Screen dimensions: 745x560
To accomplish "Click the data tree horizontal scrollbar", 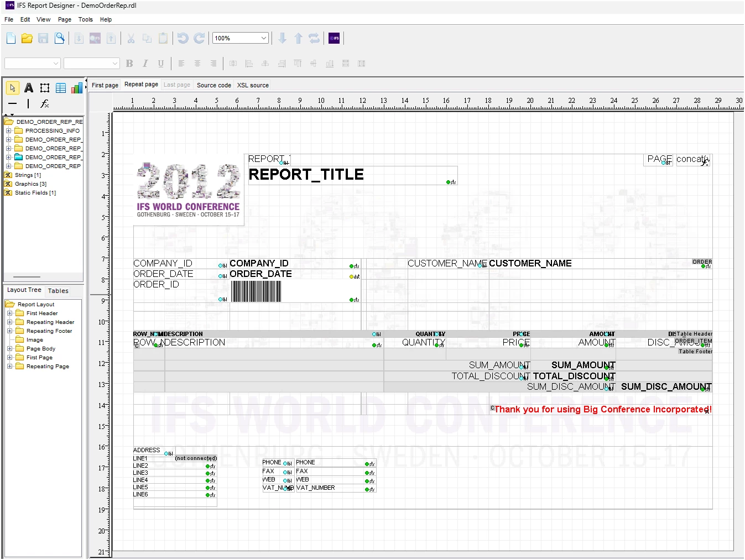I will point(27,277).
